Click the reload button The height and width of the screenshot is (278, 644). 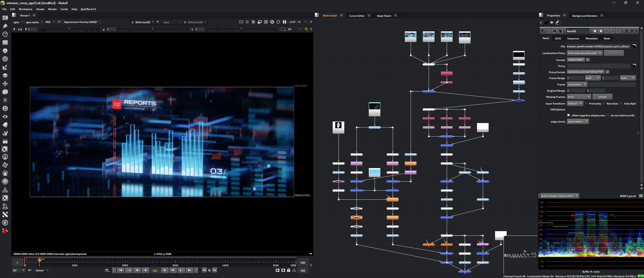pos(602,97)
